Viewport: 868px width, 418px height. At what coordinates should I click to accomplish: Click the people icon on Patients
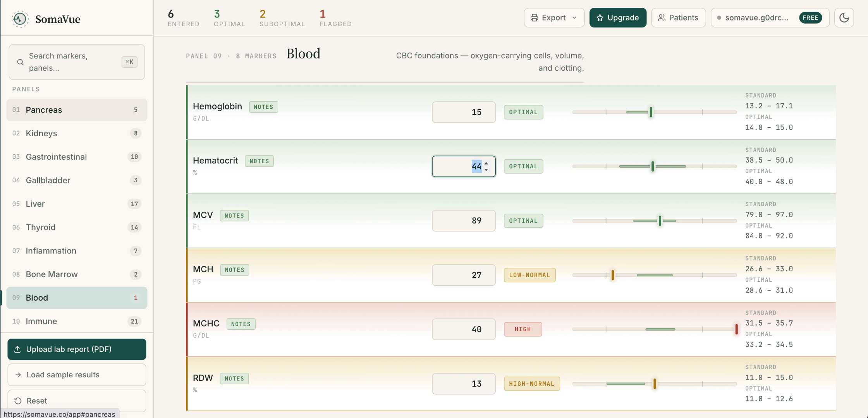click(x=662, y=18)
